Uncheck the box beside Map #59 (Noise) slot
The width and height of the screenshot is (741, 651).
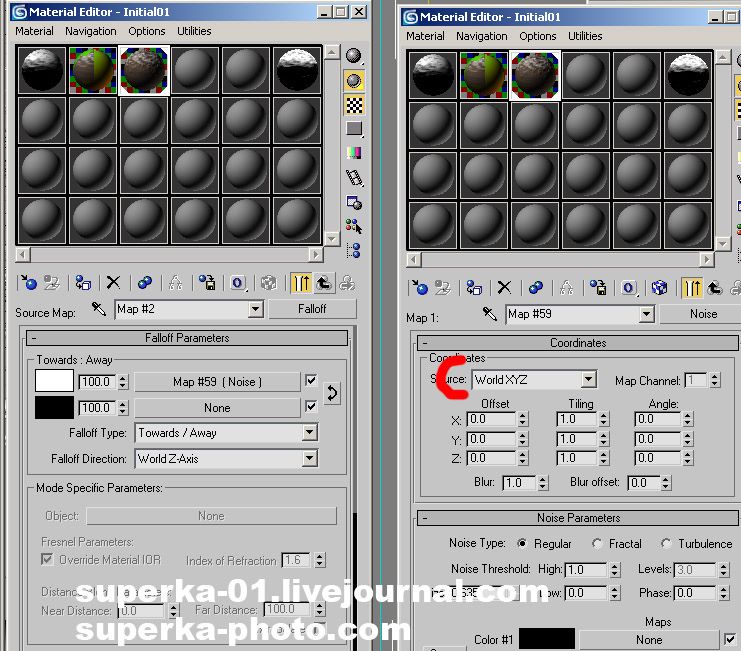[x=311, y=381]
